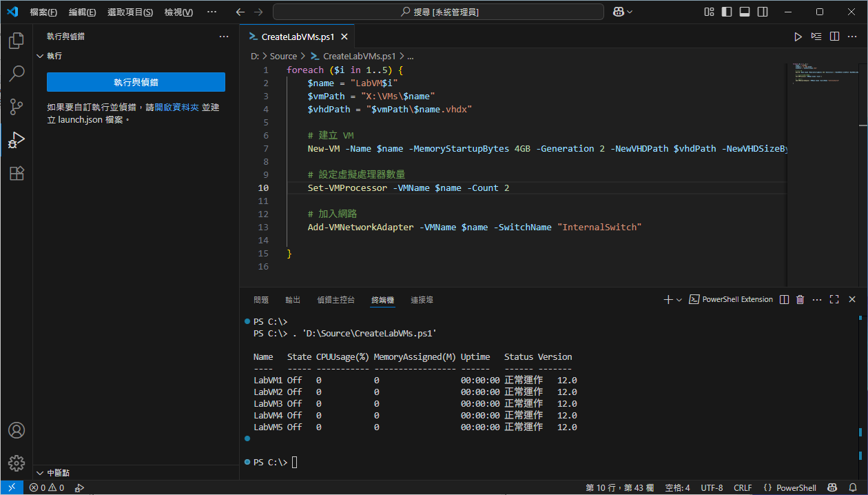Click the search box in title bar
This screenshot has width=868, height=495.
(438, 12)
